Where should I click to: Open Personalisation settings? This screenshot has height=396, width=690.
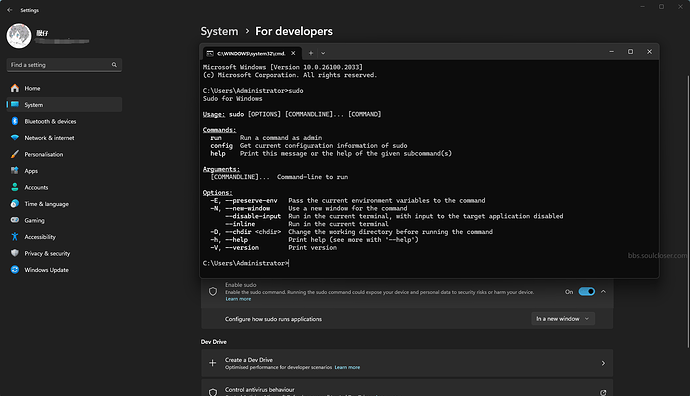point(64,154)
